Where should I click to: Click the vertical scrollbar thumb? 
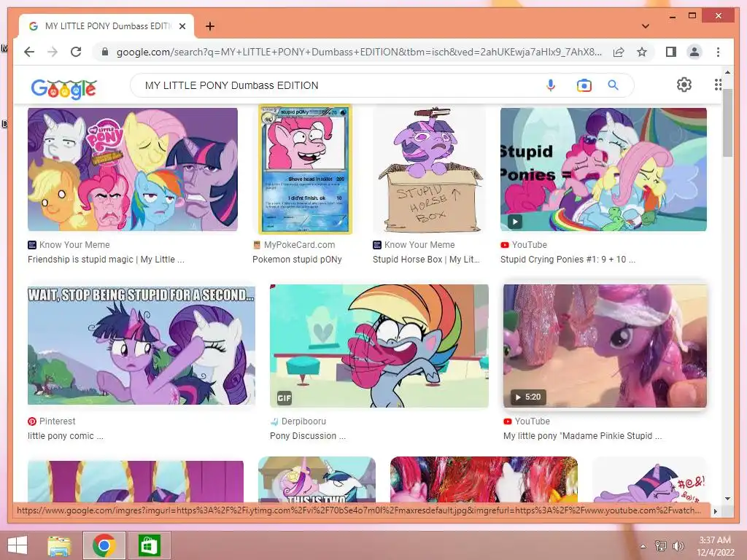tap(727, 122)
